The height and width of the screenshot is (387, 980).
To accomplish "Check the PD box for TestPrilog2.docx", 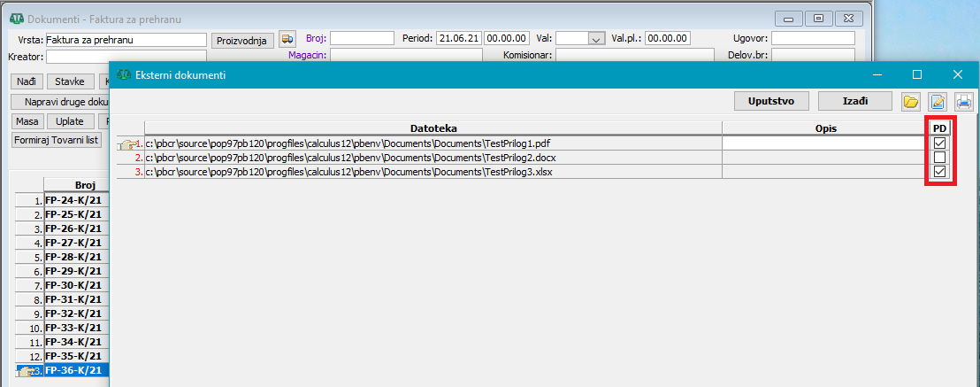I will click(940, 158).
